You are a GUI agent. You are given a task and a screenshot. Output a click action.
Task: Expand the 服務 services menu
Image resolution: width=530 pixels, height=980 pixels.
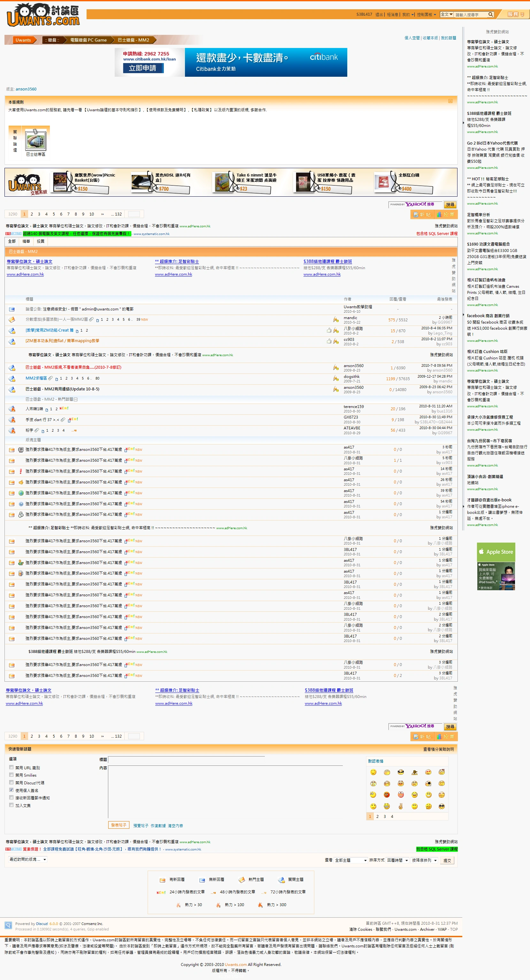pos(516,14)
